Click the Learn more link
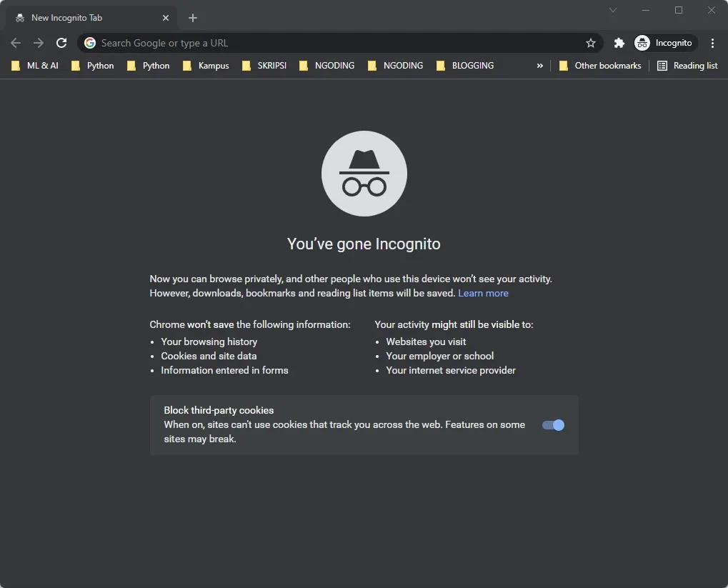Image resolution: width=728 pixels, height=588 pixels. point(483,293)
